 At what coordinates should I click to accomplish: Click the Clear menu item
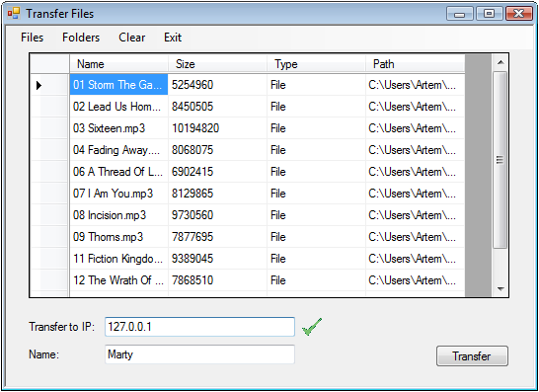click(131, 38)
